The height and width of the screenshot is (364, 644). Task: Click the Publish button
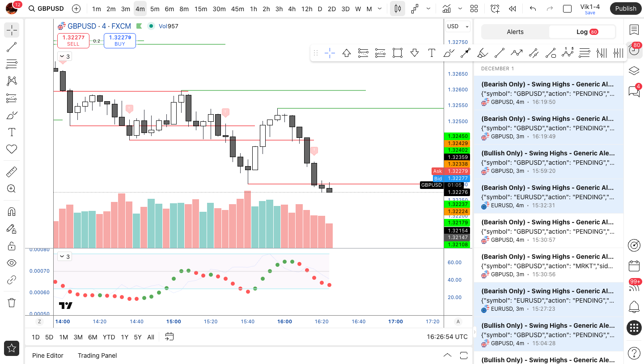626,9
